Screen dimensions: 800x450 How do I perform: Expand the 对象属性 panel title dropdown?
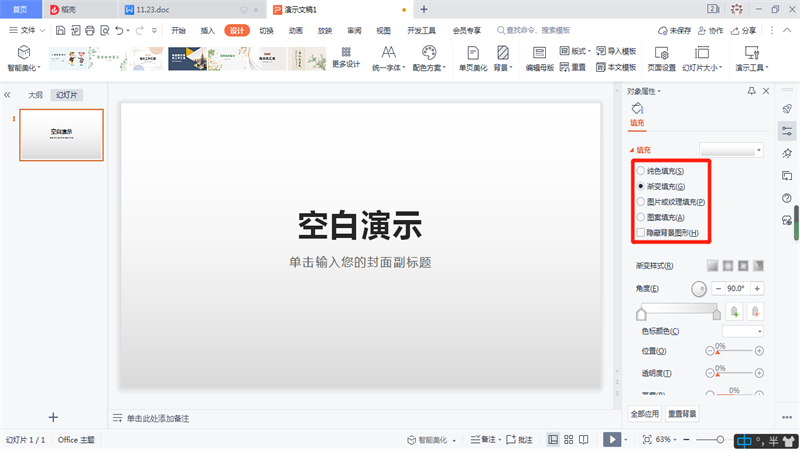coord(644,91)
